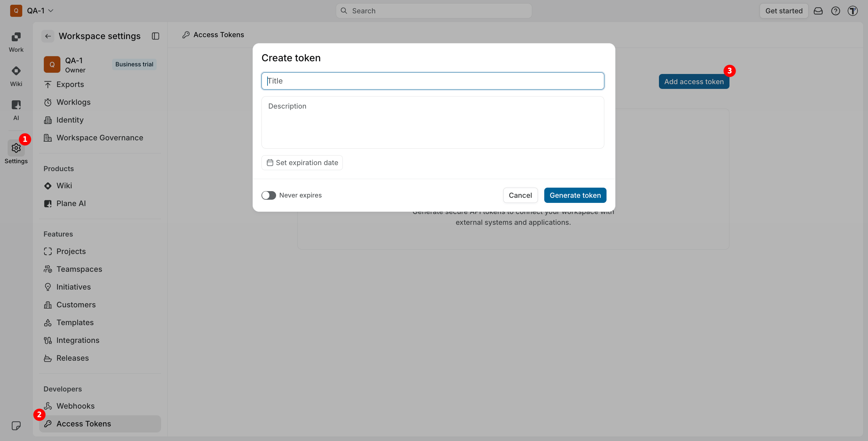
Task: Open the inbox icon in top bar
Action: (x=818, y=11)
